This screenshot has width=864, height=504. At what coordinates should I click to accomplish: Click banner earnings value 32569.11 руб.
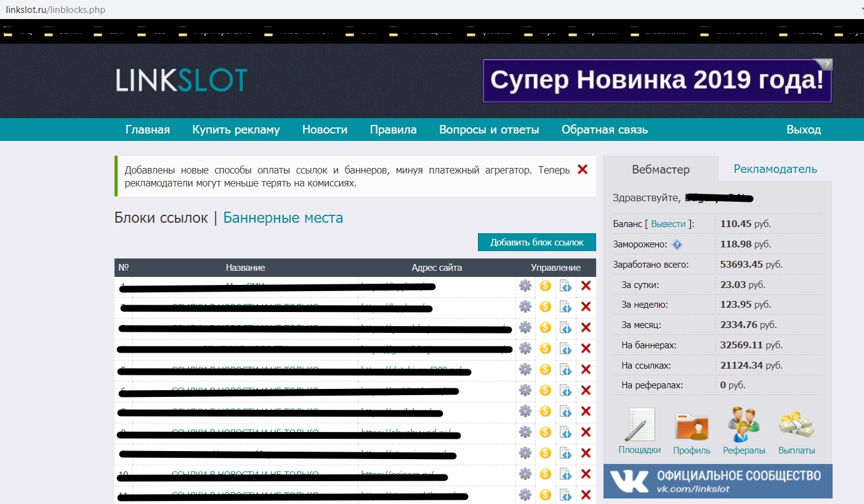click(x=751, y=345)
